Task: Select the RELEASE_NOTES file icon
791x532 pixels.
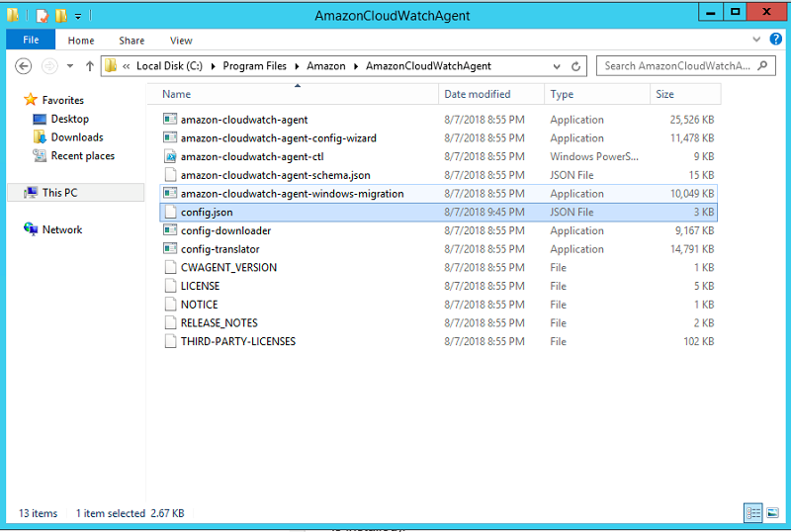Action: tap(170, 322)
